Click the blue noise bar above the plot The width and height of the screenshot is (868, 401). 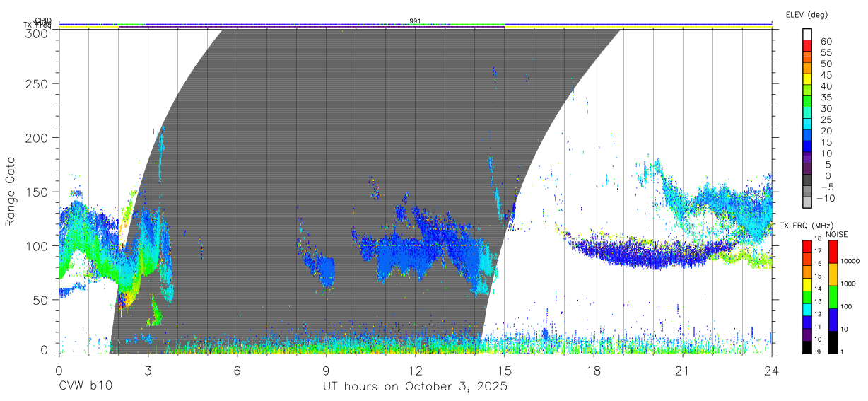tap(416, 24)
